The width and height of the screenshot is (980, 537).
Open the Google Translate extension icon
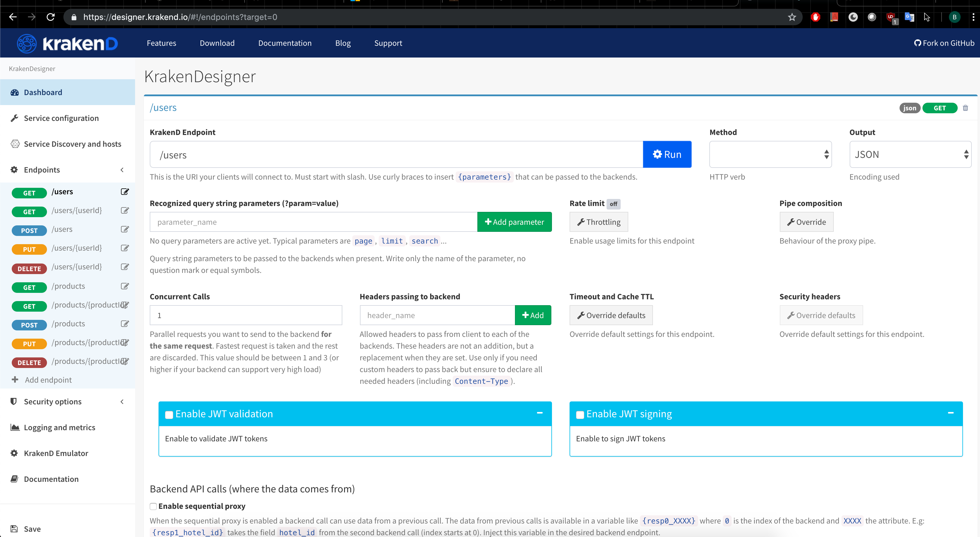click(909, 17)
